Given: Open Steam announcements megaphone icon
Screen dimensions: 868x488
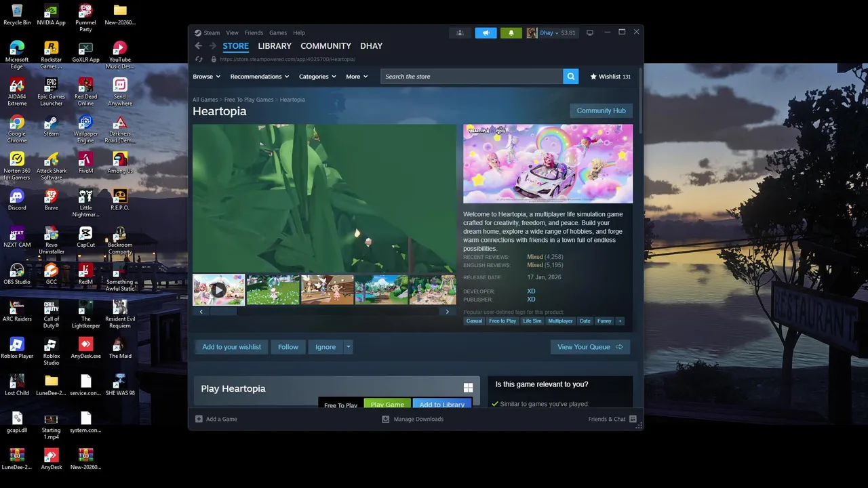Looking at the screenshot, I should (486, 33).
